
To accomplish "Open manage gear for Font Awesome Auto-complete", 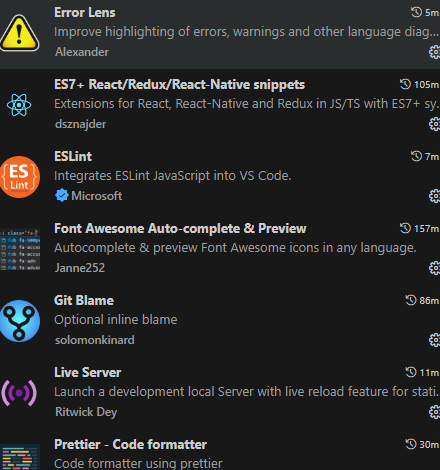I will (x=434, y=268).
